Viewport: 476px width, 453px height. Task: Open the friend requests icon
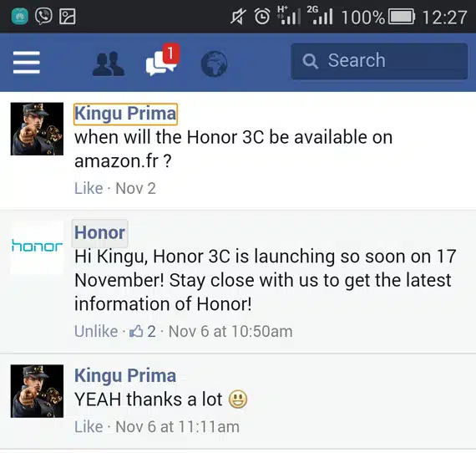[109, 64]
